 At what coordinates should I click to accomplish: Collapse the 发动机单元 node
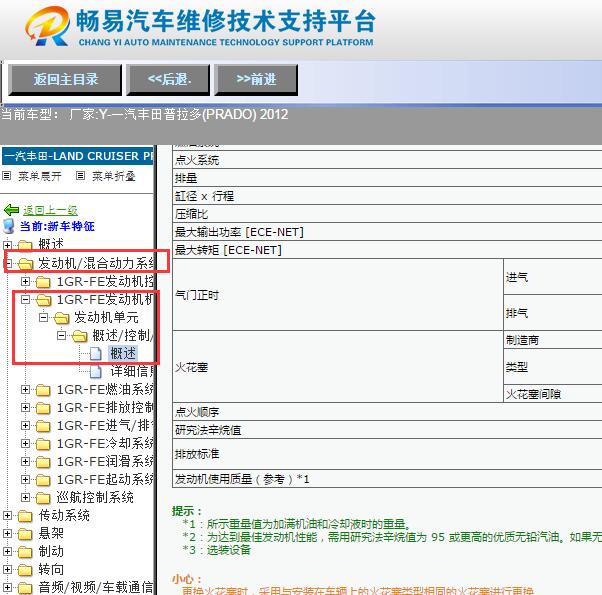(43, 317)
